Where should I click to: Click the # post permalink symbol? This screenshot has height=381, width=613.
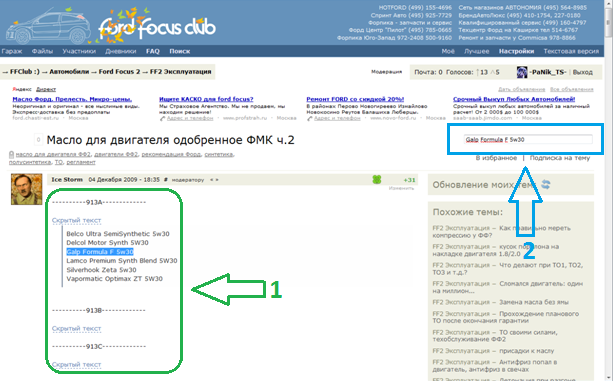pos(166,180)
